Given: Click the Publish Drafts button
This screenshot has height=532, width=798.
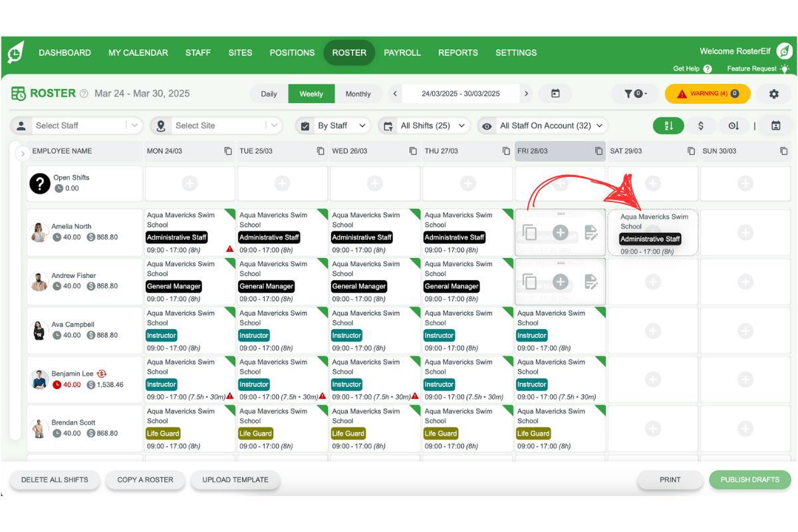Looking at the screenshot, I should tap(749, 479).
